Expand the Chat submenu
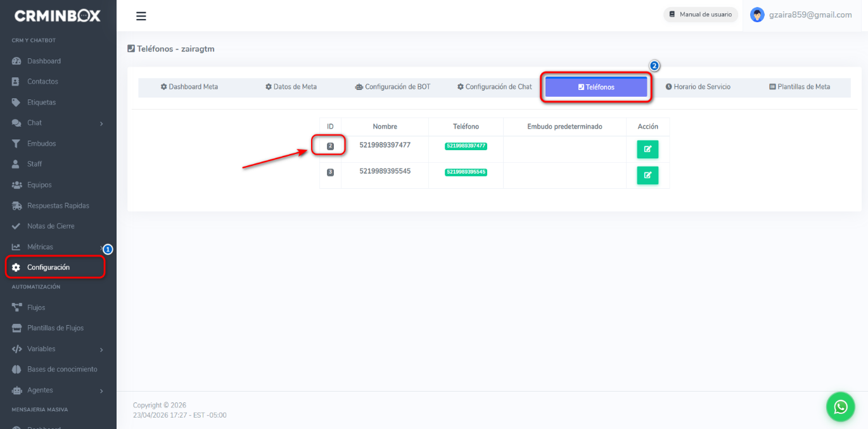The width and height of the screenshot is (868, 429). [57, 123]
